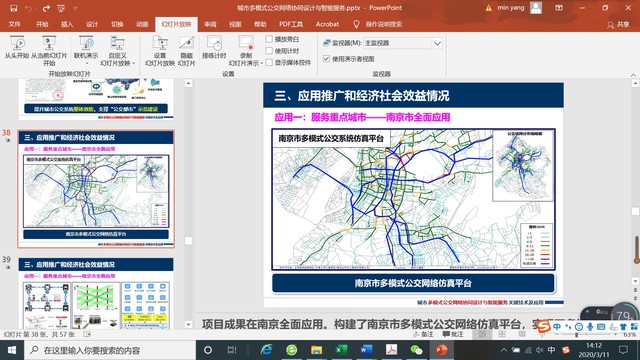Select slide 39 thumbnail

(96, 293)
